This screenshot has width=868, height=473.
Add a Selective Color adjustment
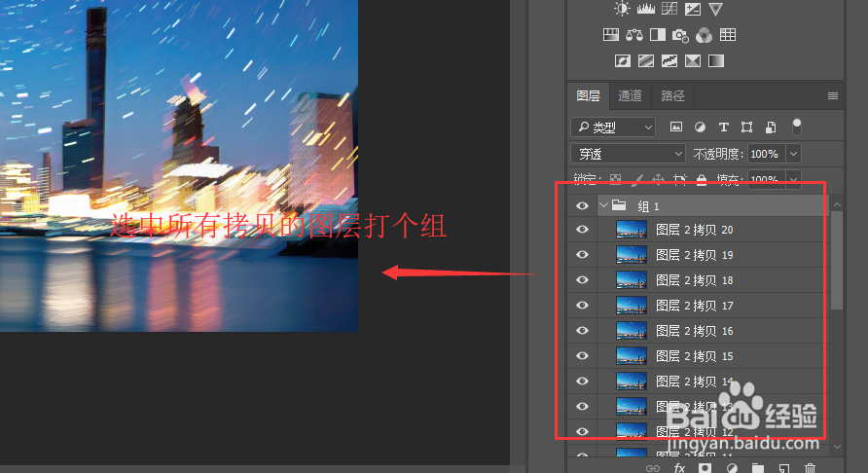click(693, 61)
